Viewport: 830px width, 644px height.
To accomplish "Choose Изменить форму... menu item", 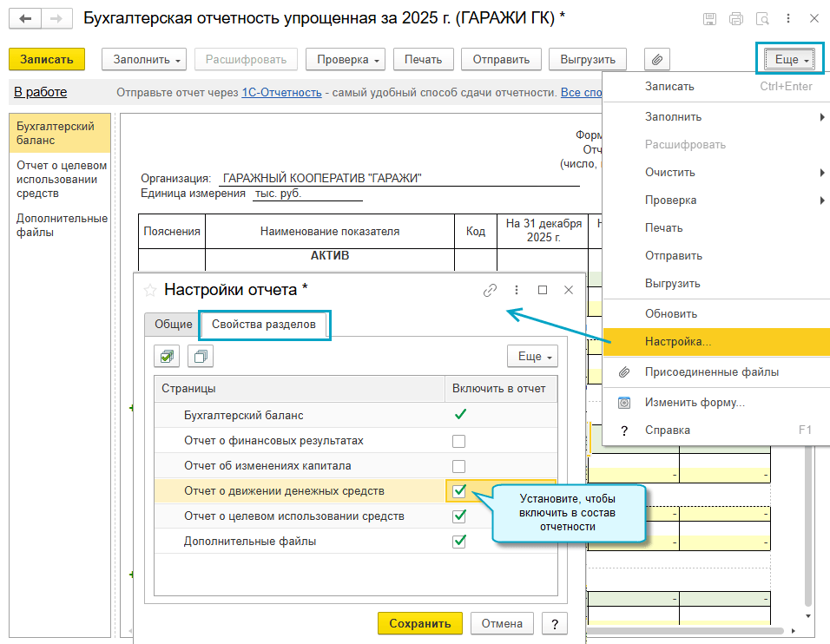I will pos(716,403).
